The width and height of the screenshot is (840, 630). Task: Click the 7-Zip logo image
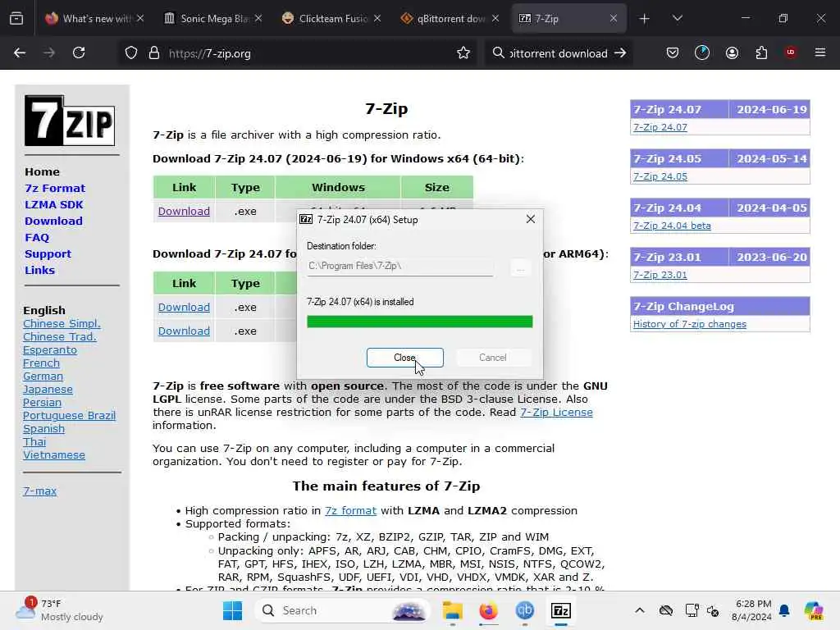pos(70,121)
